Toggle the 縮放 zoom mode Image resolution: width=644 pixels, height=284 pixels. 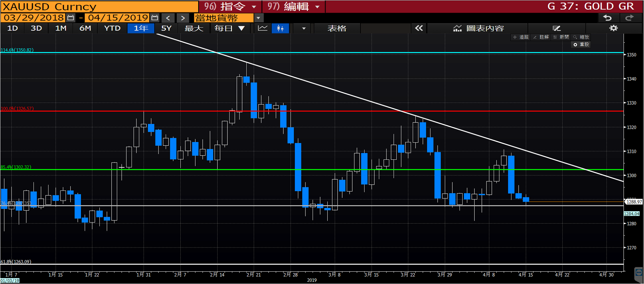click(x=581, y=37)
